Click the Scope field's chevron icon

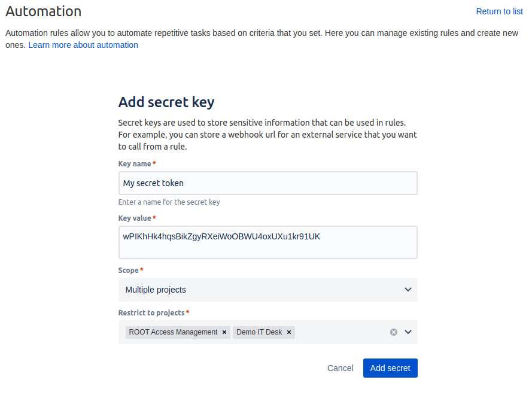pos(408,290)
